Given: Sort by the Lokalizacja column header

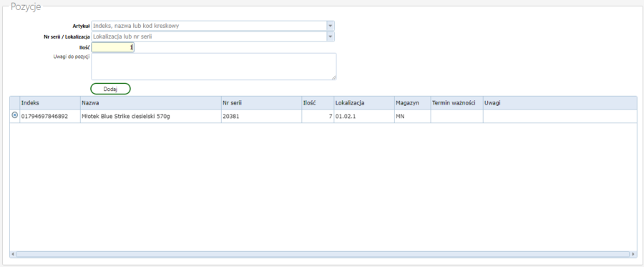Looking at the screenshot, I should tap(364, 103).
